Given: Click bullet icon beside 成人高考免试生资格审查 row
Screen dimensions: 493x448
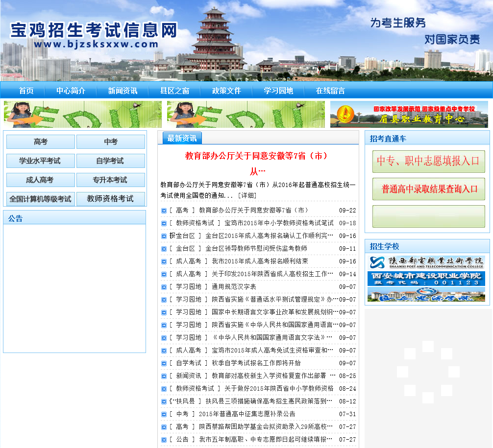Looking at the screenshot, I should 164,351.
